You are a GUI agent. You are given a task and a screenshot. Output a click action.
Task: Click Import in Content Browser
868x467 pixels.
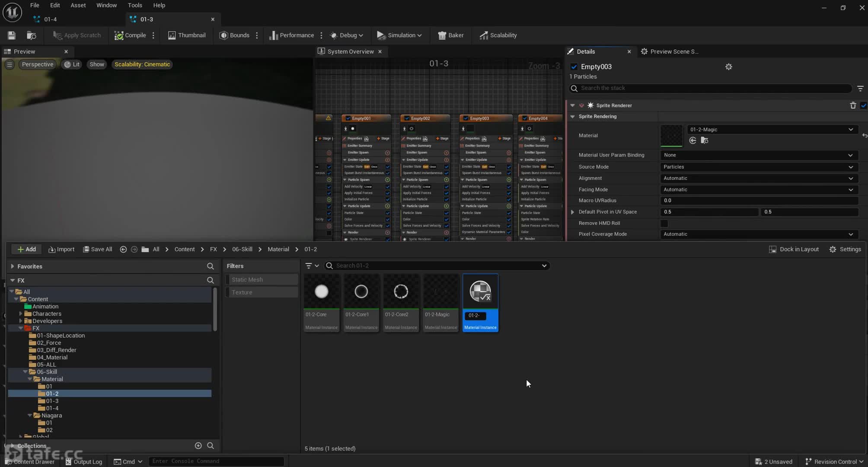point(61,249)
